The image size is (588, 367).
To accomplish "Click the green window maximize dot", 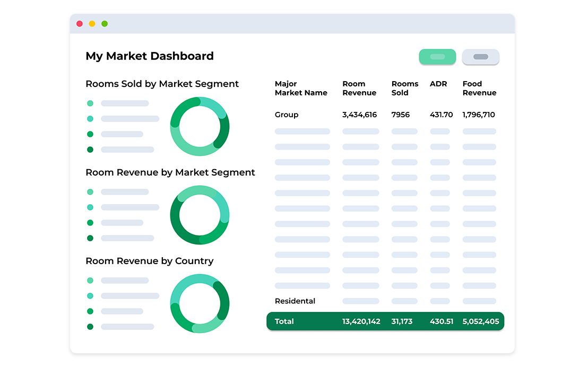I will pos(105,24).
